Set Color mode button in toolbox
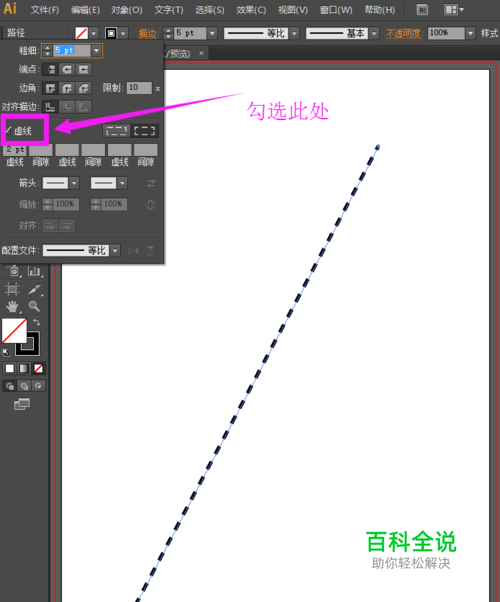500x602 pixels. (10, 369)
